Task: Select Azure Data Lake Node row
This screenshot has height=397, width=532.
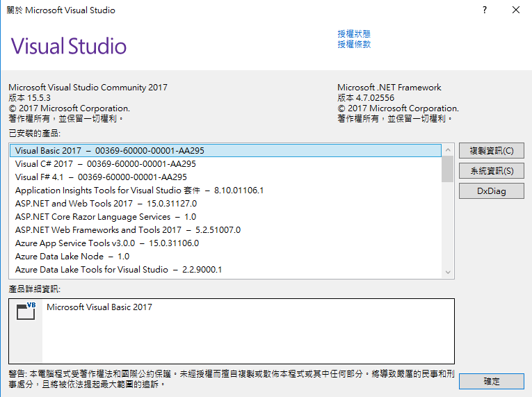Action: (x=225, y=257)
